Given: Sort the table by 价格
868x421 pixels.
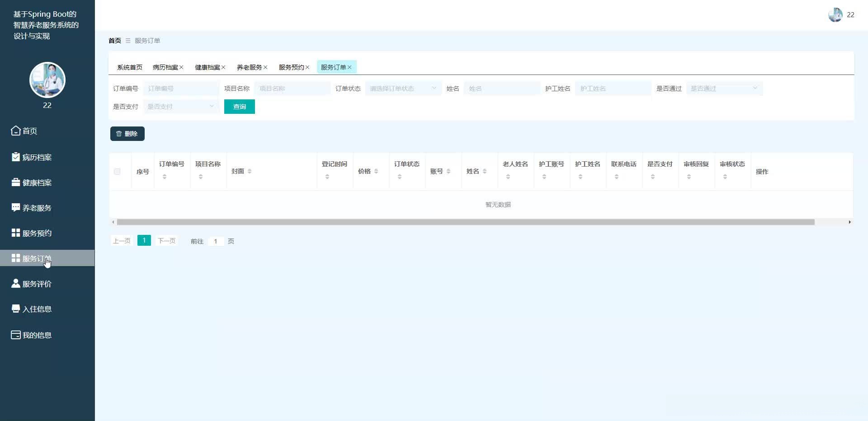Looking at the screenshot, I should (x=376, y=171).
